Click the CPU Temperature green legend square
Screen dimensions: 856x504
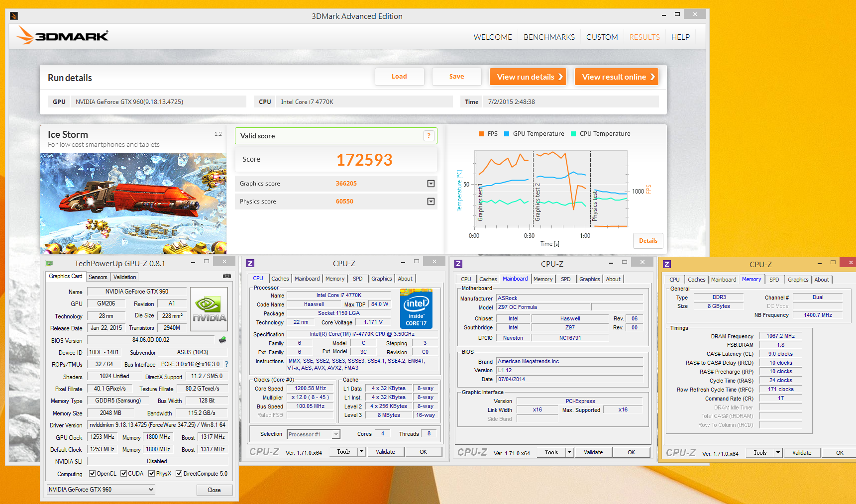tap(573, 134)
